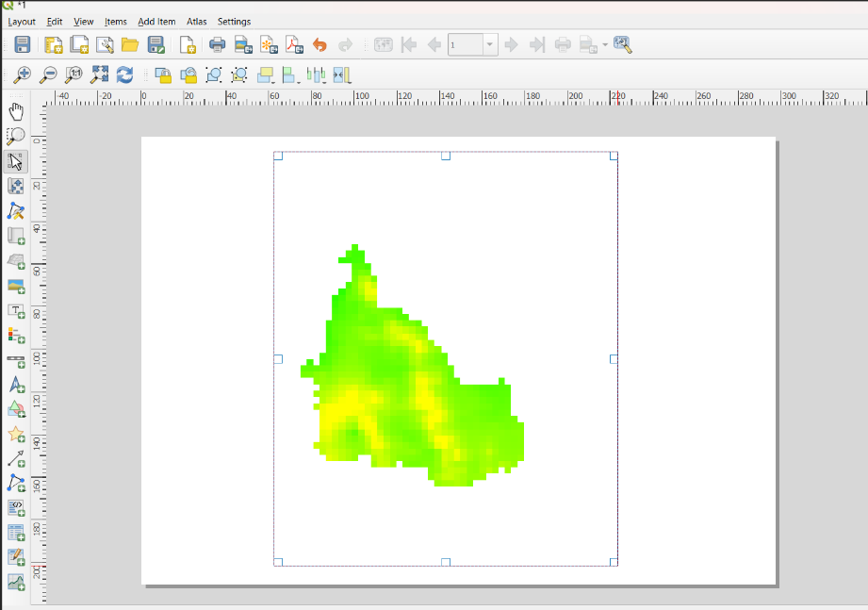Viewport: 868px width, 610px height.
Task: Toggle the Lock Selected Items icon
Action: coord(162,74)
